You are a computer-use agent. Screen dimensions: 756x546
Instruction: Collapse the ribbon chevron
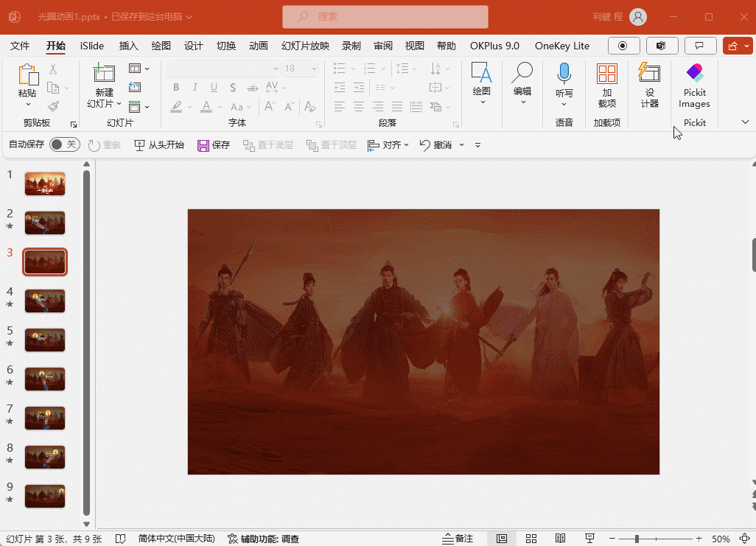[x=745, y=122]
